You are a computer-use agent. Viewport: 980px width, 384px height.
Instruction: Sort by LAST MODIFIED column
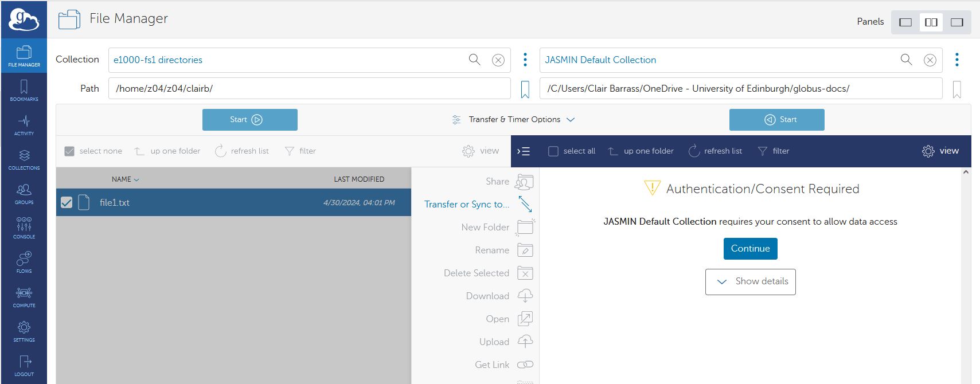click(359, 179)
